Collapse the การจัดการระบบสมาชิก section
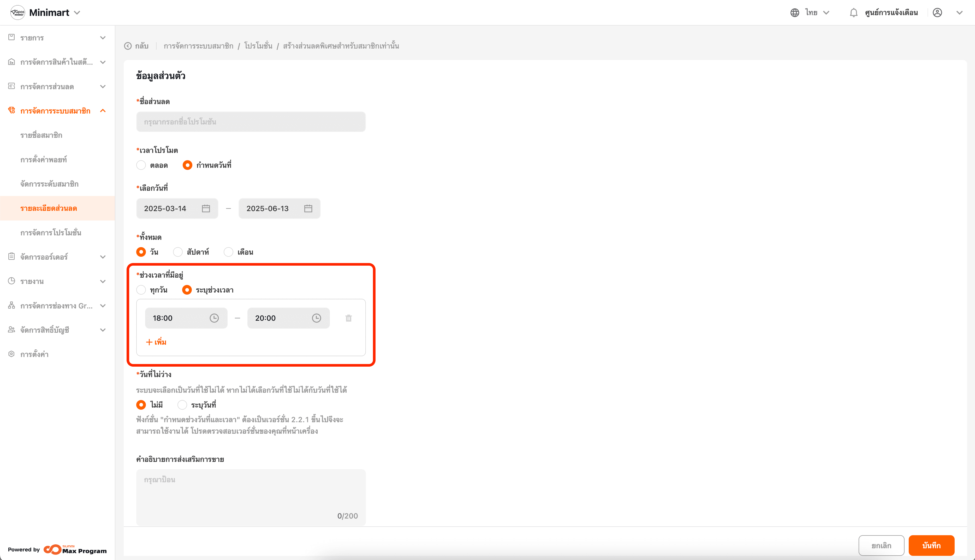 (x=103, y=111)
